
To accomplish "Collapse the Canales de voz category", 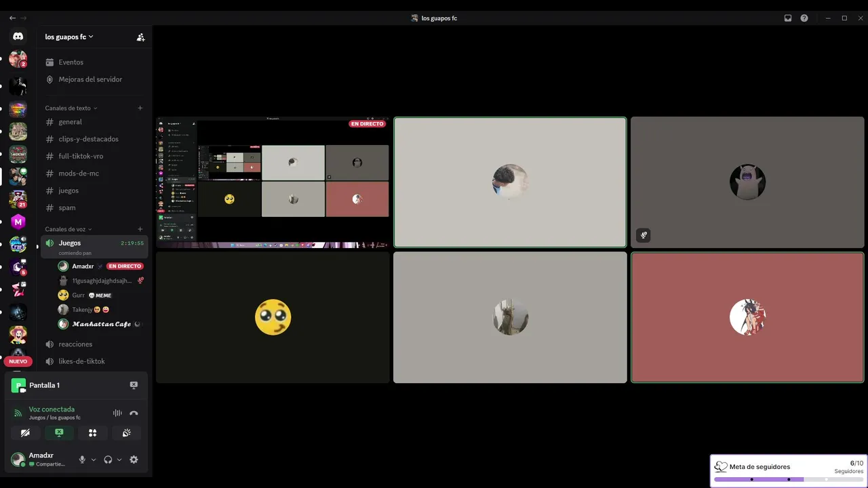I will [68, 229].
